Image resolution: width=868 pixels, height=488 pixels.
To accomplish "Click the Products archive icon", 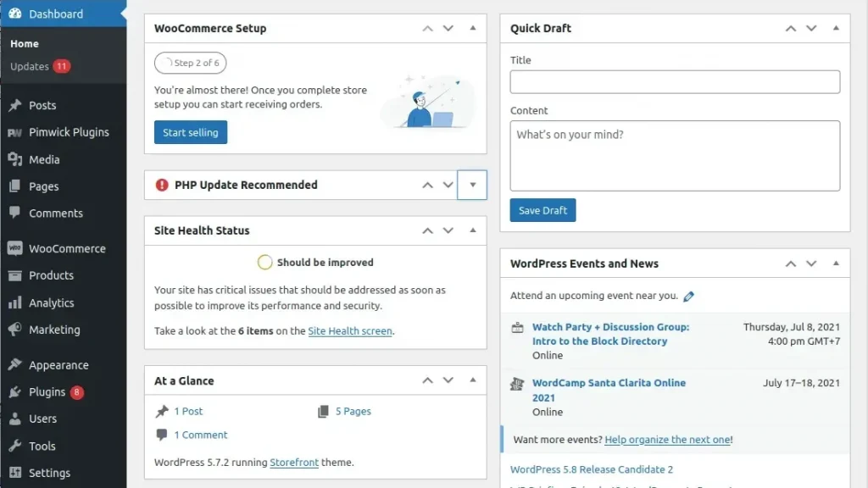I will (15, 275).
